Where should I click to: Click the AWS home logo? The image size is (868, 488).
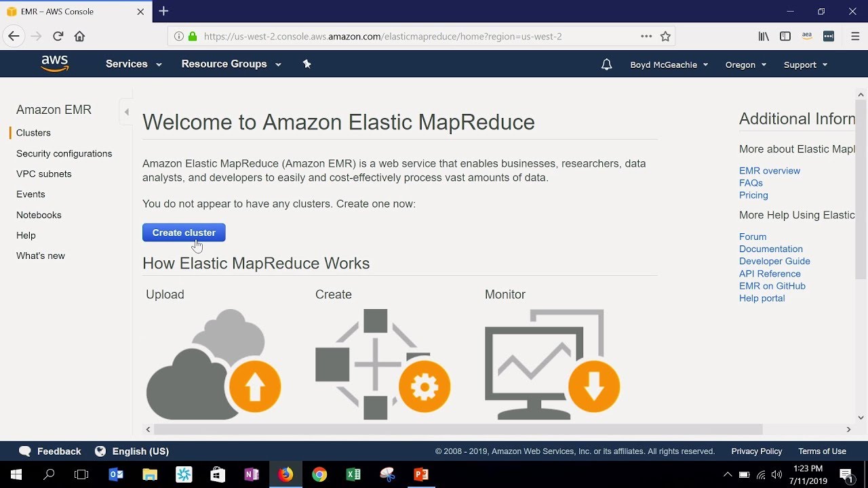tap(54, 63)
